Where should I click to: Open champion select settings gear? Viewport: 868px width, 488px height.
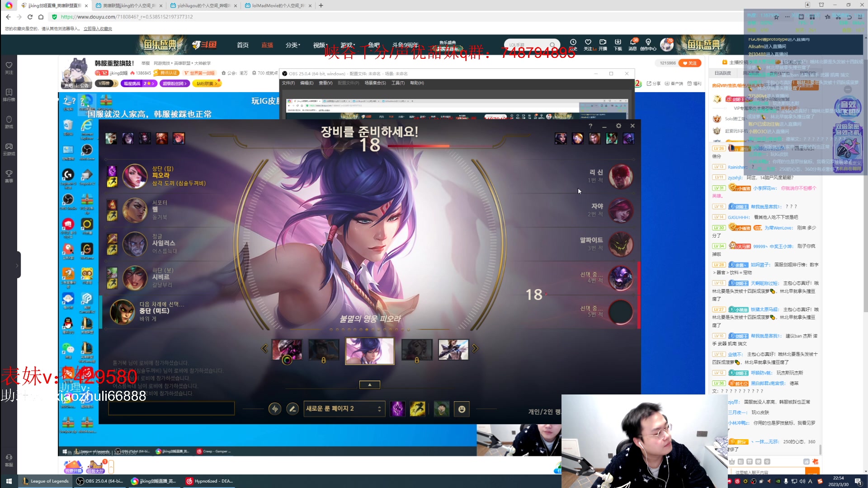point(618,126)
